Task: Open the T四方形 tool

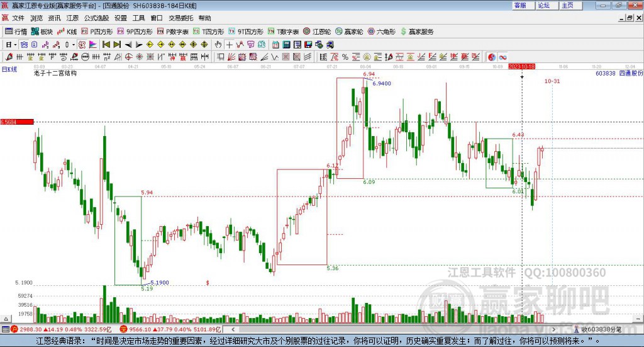Action: point(209,31)
